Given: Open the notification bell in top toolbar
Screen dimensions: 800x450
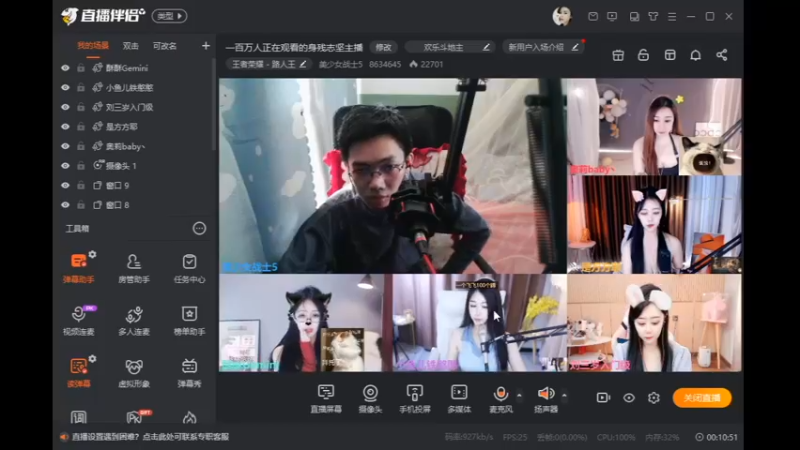Looking at the screenshot, I should pos(695,55).
